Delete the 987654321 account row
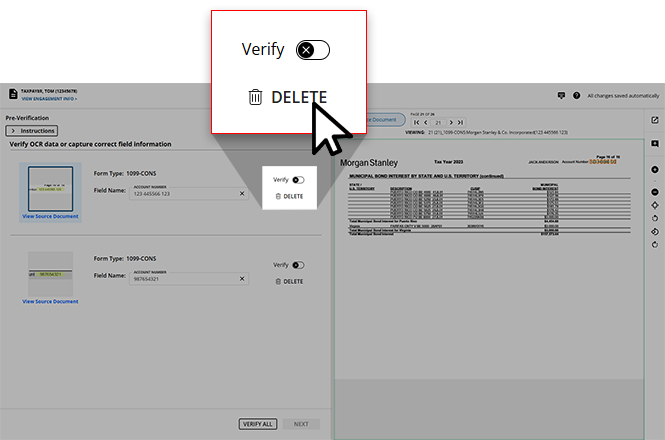 (289, 282)
